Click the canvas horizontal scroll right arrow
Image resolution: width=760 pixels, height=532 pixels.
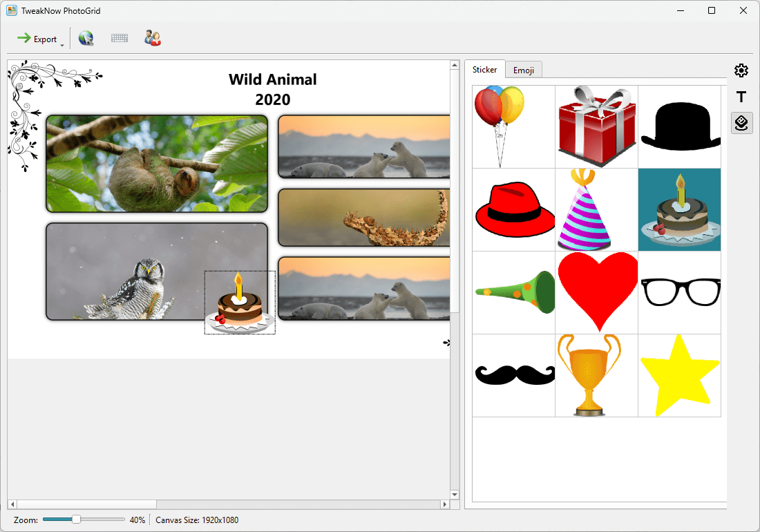[444, 504]
